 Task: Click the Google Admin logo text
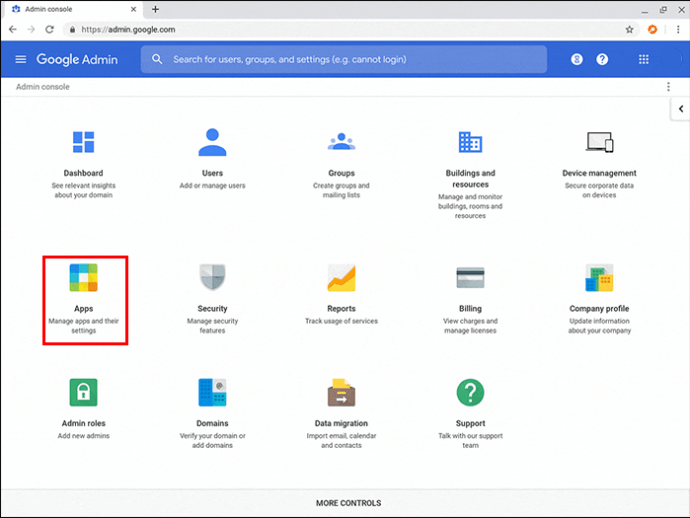pos(77,59)
